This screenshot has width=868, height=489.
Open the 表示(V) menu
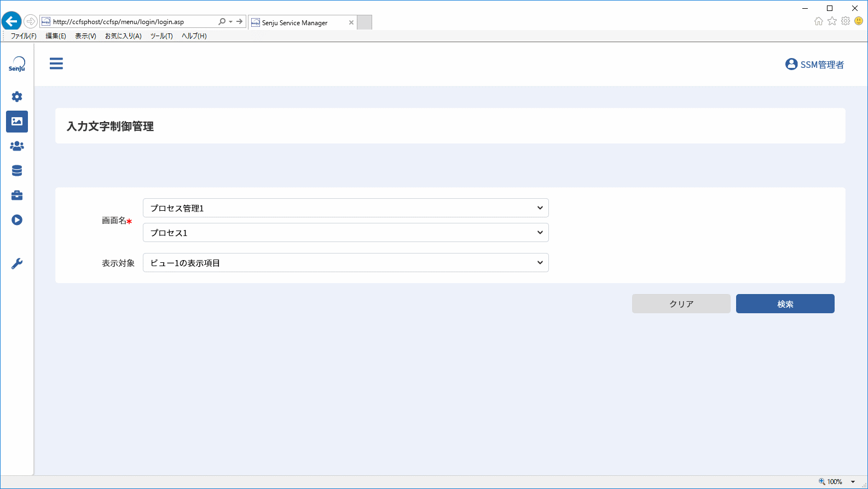[85, 36]
